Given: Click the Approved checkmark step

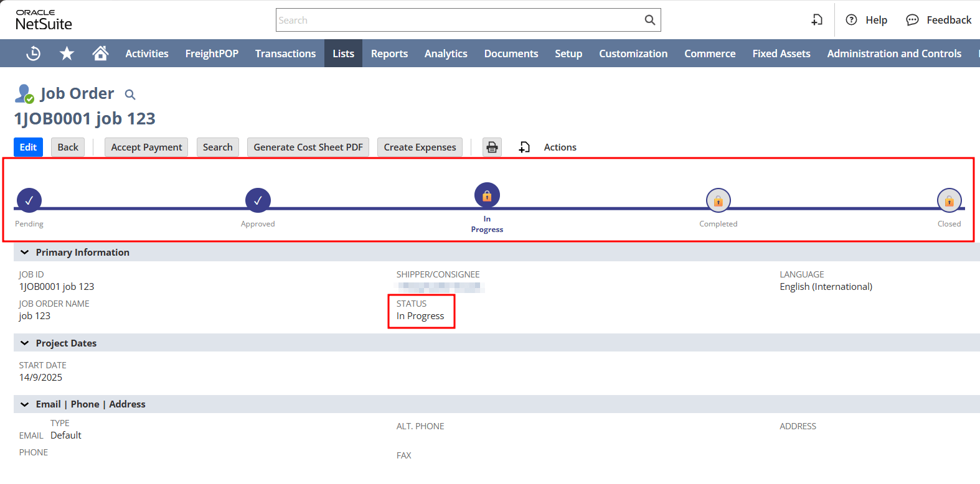Looking at the screenshot, I should pos(258,200).
